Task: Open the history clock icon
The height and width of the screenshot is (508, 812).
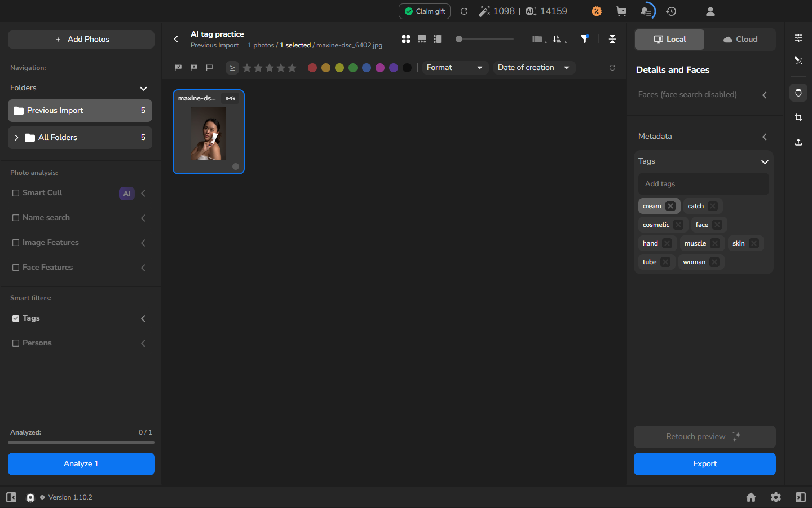Action: tap(671, 11)
